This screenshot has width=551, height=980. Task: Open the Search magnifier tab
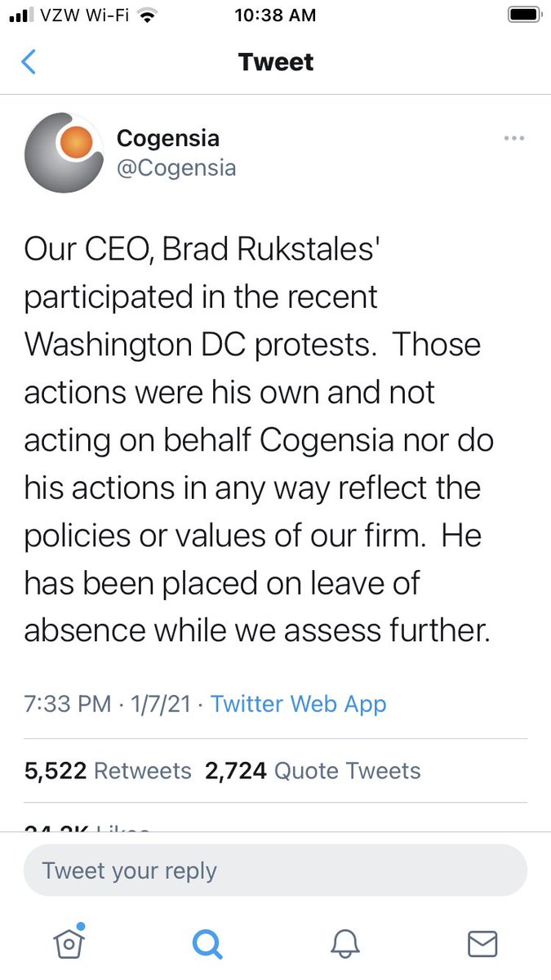tap(207, 944)
